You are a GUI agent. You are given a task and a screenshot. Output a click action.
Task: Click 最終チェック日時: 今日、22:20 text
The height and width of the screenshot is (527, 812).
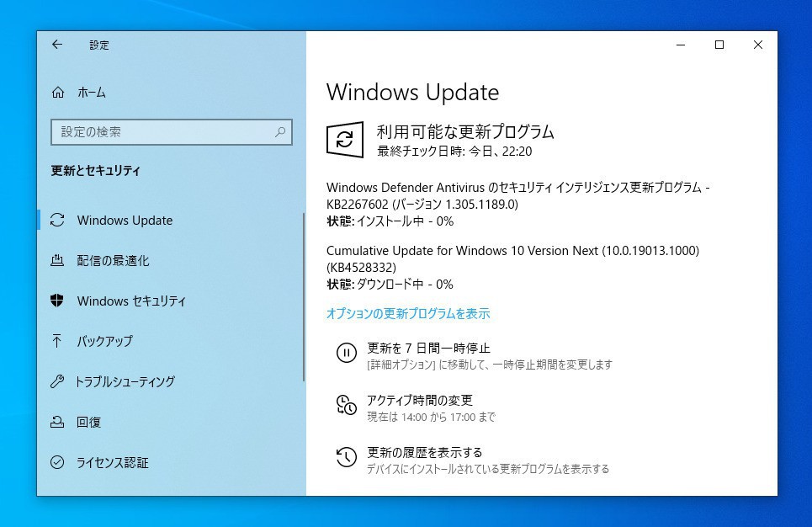pyautogui.click(x=454, y=152)
